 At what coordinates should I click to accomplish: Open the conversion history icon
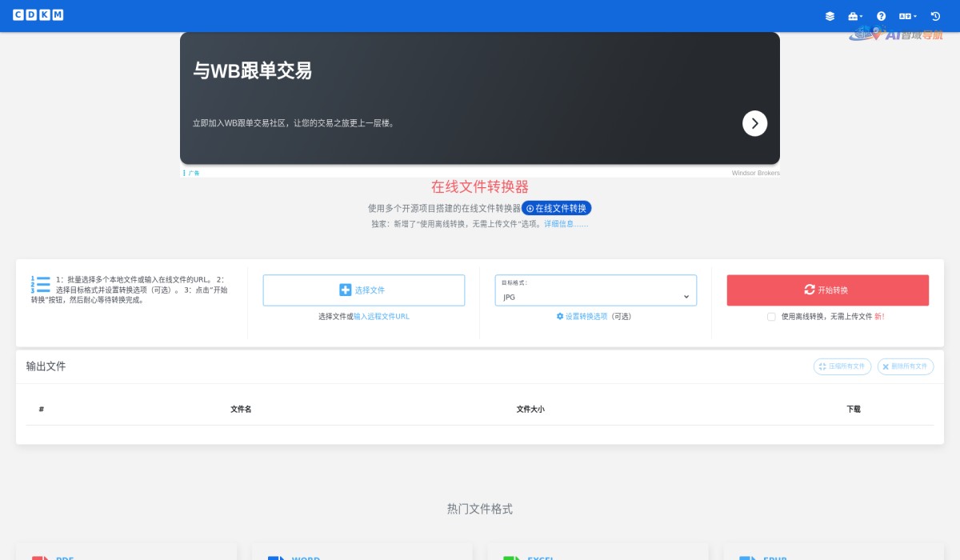click(x=935, y=15)
